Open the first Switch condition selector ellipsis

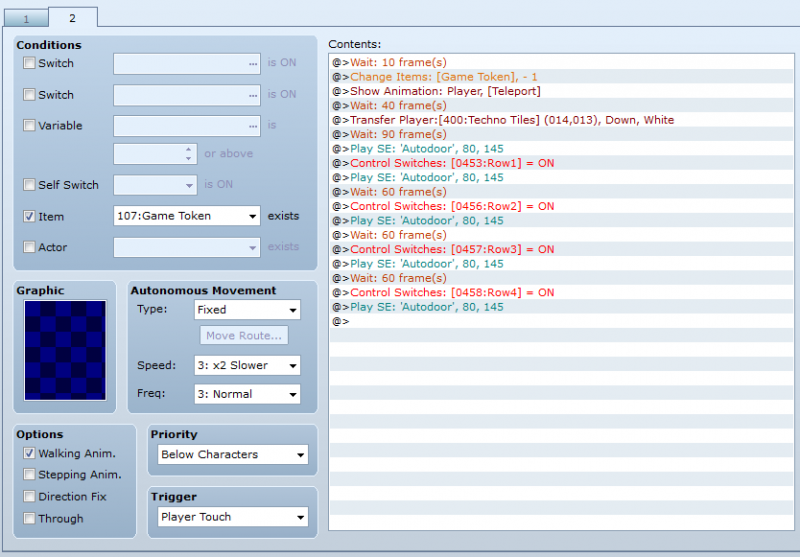tap(253, 64)
